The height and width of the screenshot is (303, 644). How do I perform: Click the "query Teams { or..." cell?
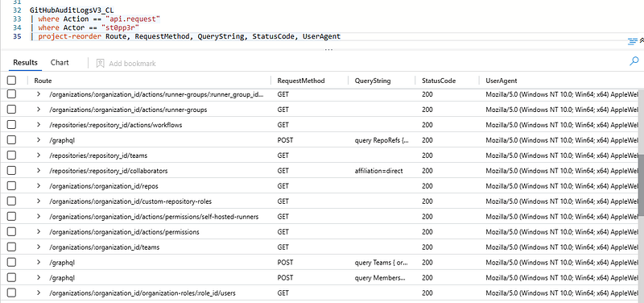pos(382,262)
